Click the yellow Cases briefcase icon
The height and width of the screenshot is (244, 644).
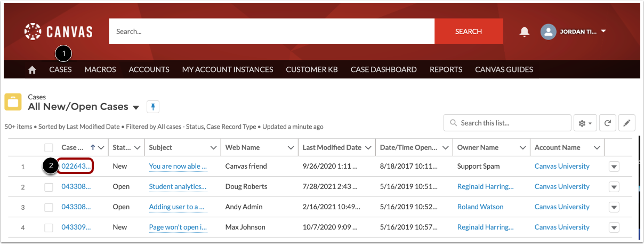pyautogui.click(x=13, y=101)
